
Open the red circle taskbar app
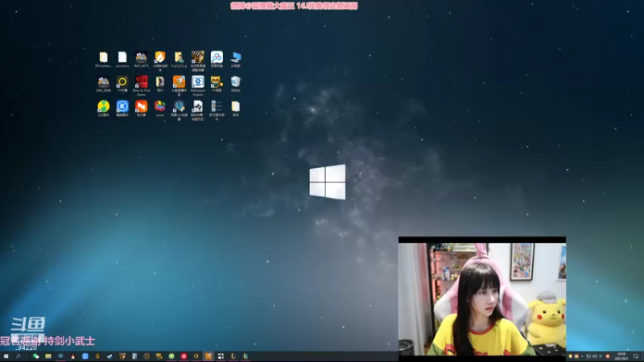click(x=184, y=356)
